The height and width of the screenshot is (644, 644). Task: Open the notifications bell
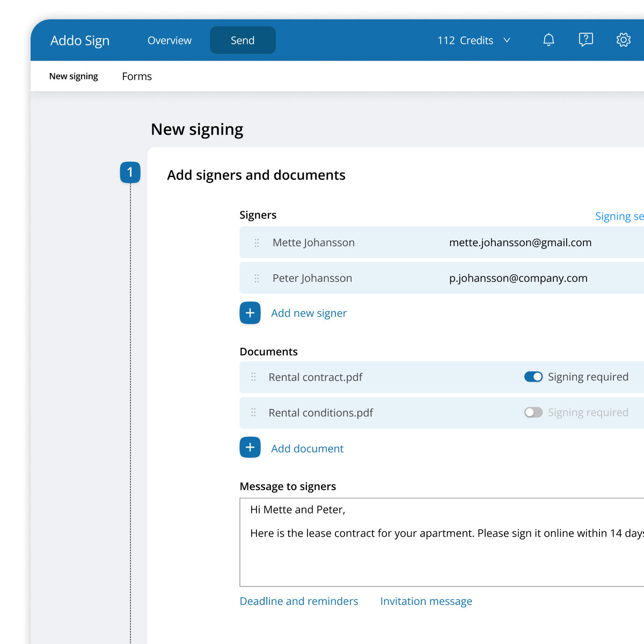point(548,40)
